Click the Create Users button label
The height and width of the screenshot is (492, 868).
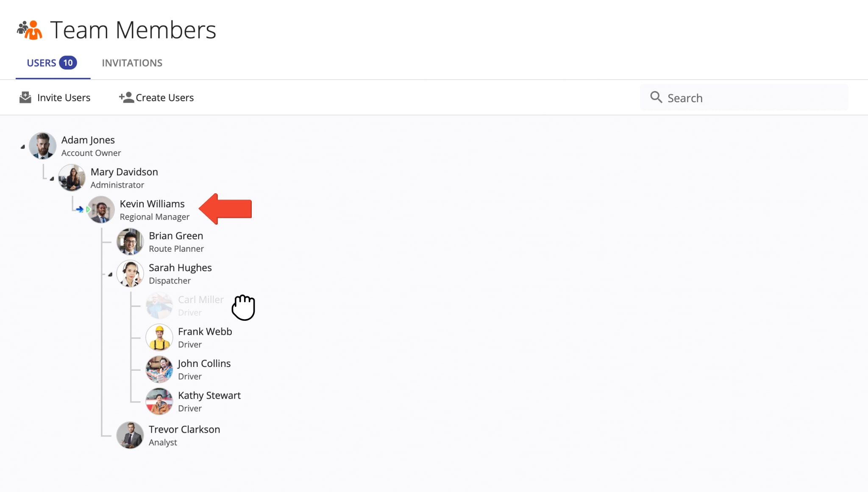(164, 98)
